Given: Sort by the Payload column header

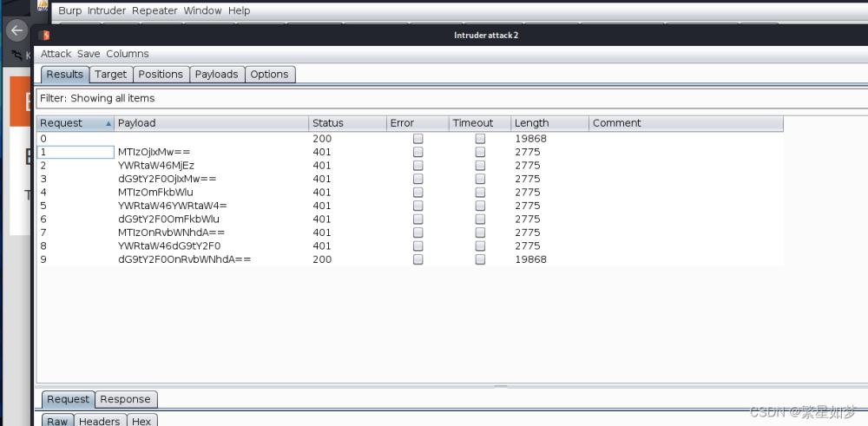Looking at the screenshot, I should click(x=212, y=123).
